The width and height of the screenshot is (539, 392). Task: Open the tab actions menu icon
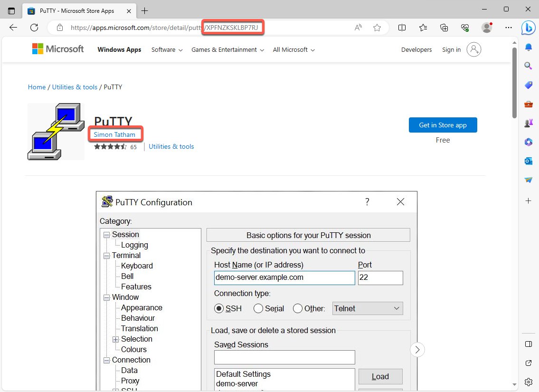(x=11, y=10)
